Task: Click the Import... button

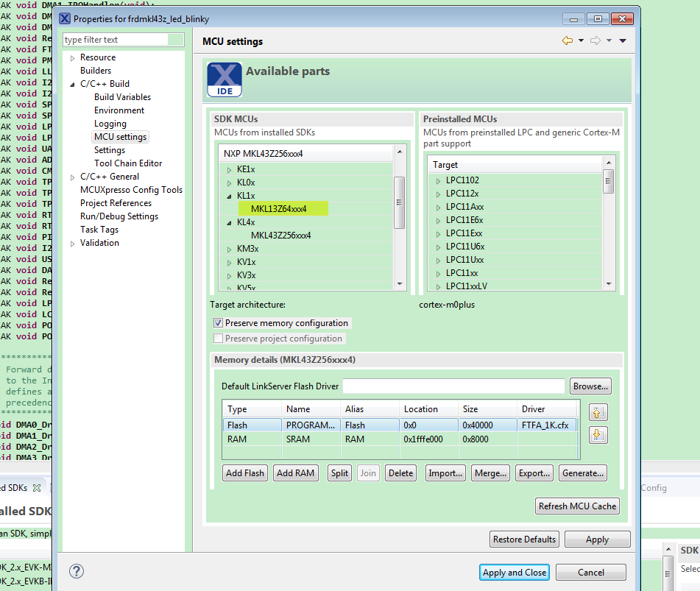Action: pos(445,473)
